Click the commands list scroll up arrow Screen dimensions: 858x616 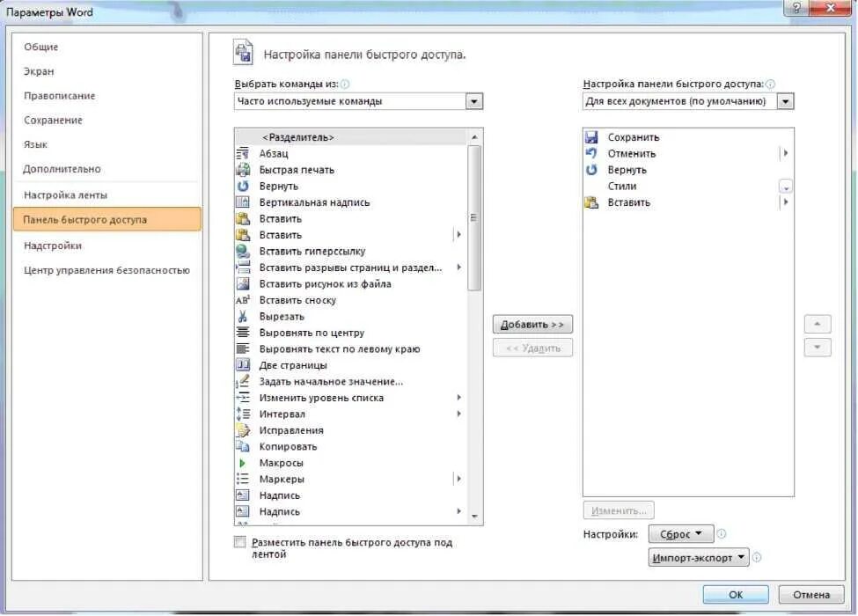(x=474, y=137)
